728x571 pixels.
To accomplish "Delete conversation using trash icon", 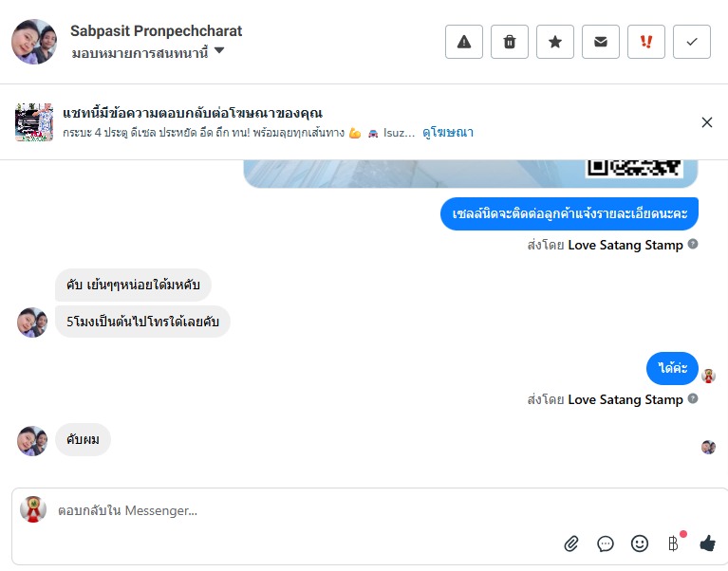I will tap(510, 42).
